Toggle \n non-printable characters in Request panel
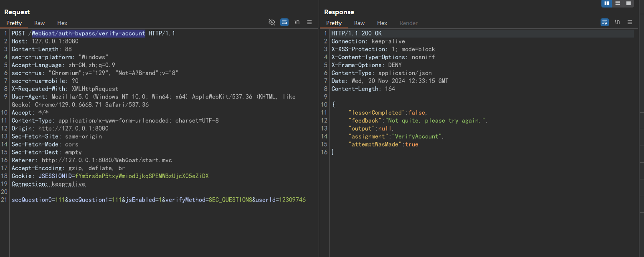The height and width of the screenshot is (257, 644). [297, 22]
